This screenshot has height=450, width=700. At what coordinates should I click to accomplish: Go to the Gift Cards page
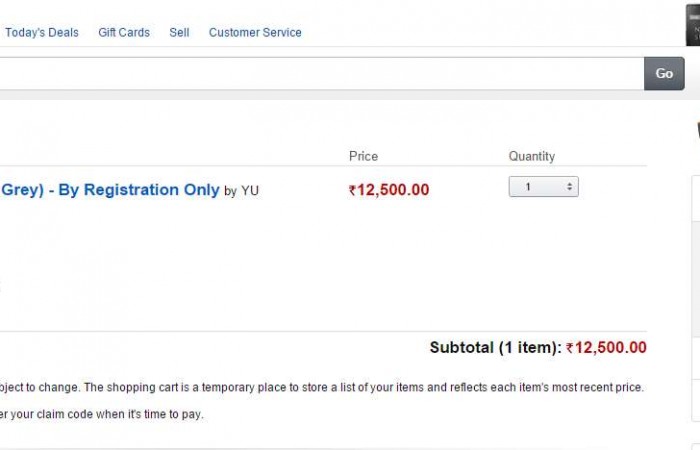coord(124,33)
